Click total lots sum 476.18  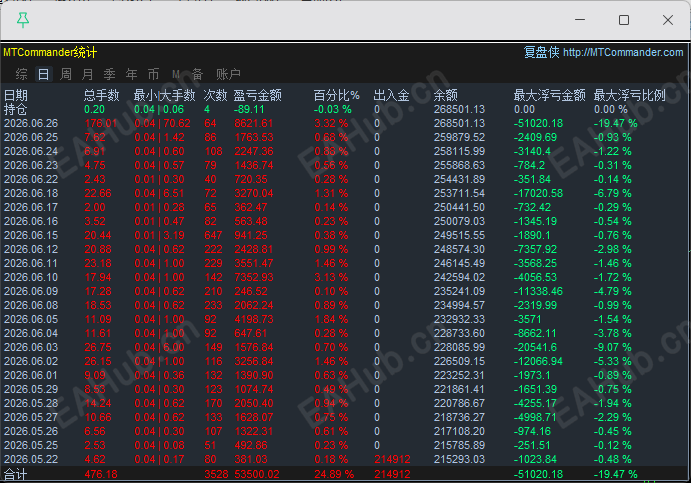(x=101, y=475)
